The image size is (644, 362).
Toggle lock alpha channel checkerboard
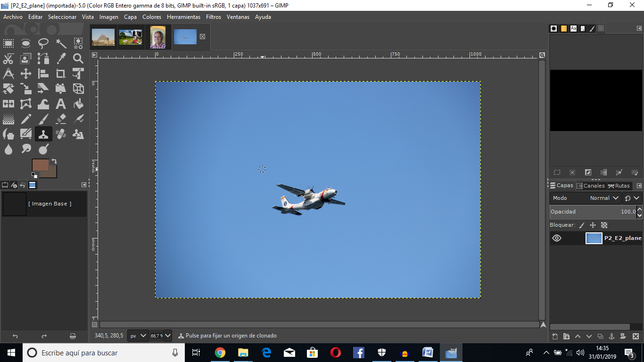[x=604, y=225]
